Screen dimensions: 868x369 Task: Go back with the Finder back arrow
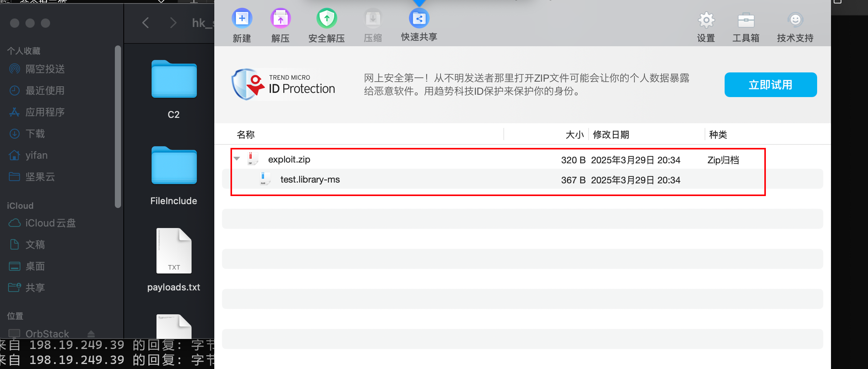[x=145, y=23]
